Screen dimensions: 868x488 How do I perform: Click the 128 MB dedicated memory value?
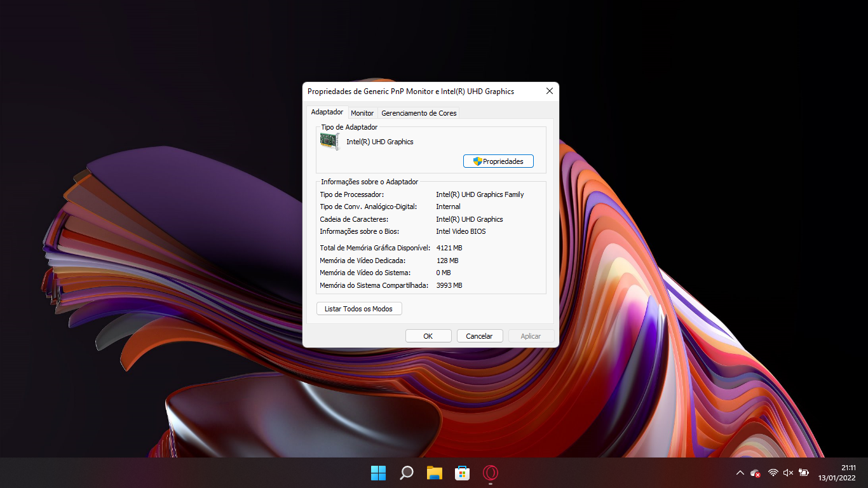(447, 261)
